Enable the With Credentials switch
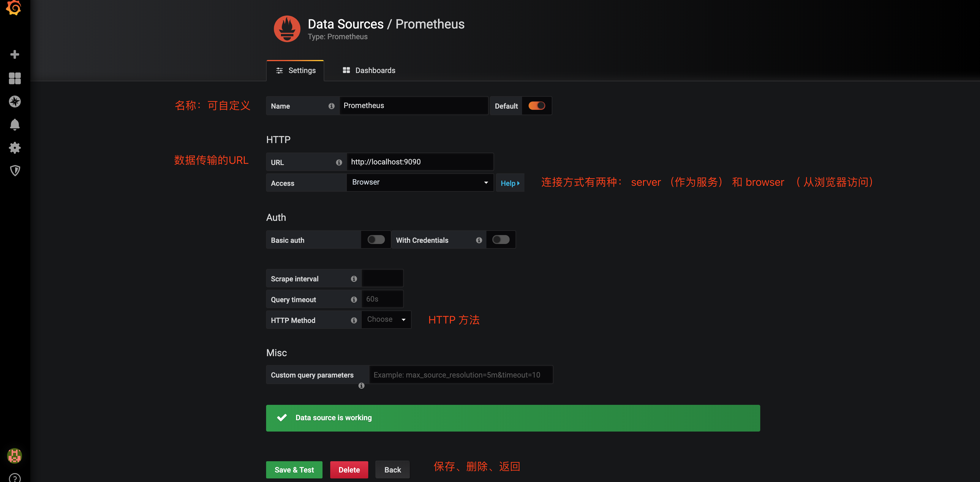Image resolution: width=980 pixels, height=482 pixels. click(500, 240)
